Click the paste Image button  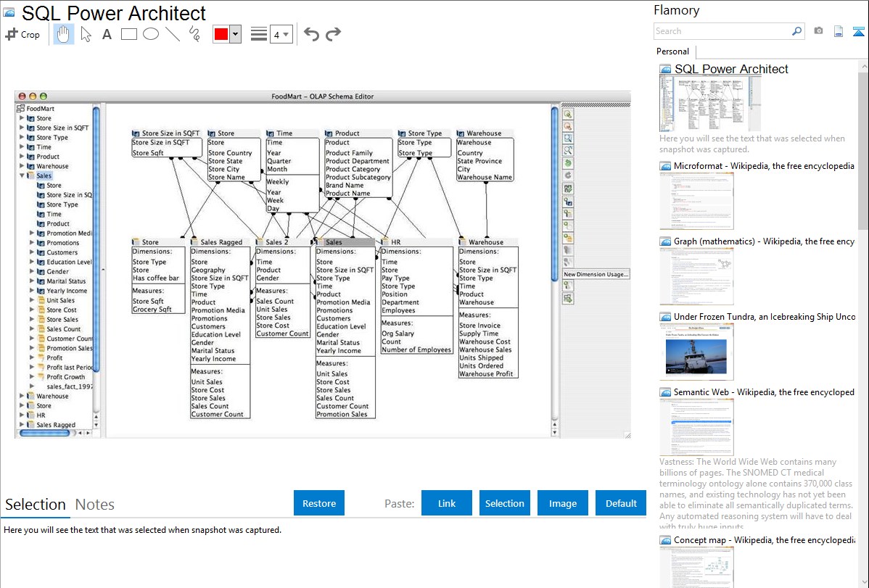[x=562, y=503]
